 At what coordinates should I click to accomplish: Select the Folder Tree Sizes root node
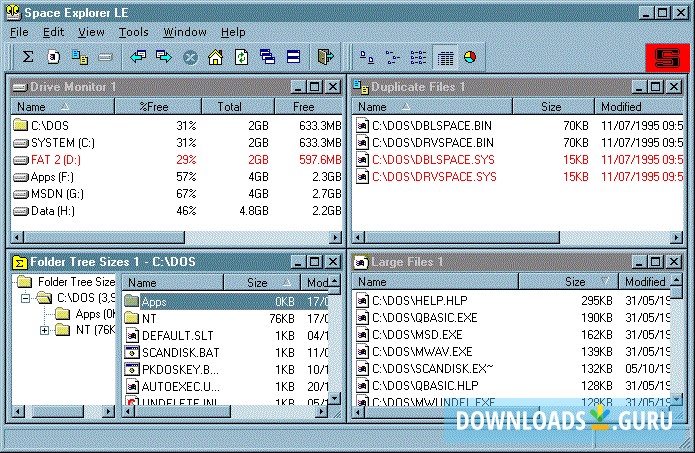click(x=66, y=282)
